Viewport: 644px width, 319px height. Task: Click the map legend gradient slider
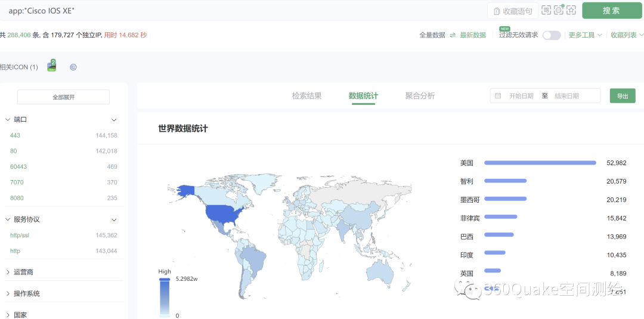(x=165, y=298)
